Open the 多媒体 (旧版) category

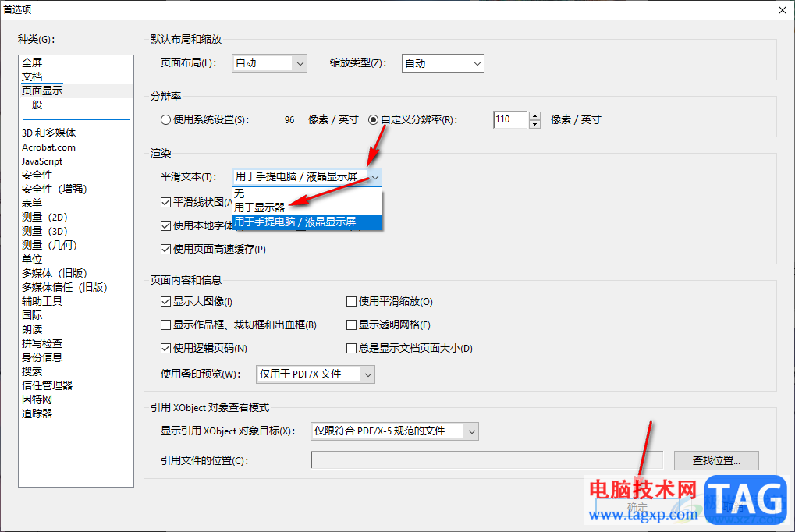[x=55, y=273]
